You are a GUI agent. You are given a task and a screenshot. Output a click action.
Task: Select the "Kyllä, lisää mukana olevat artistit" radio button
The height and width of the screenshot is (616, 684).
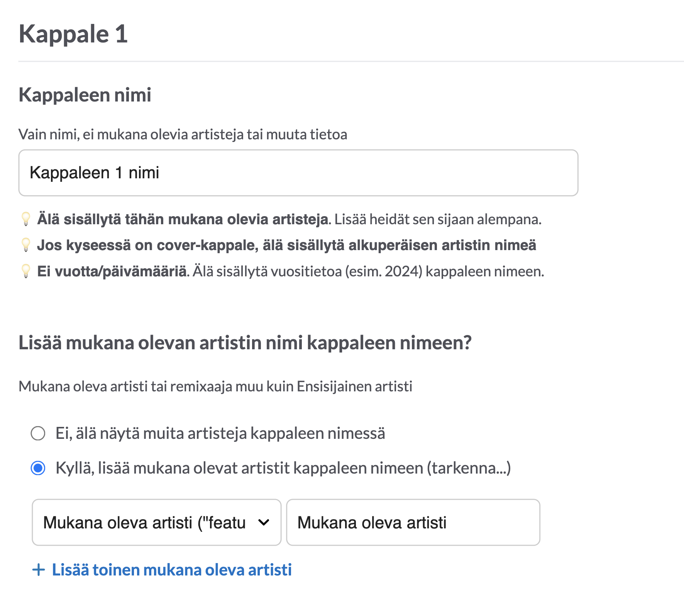pyautogui.click(x=38, y=468)
